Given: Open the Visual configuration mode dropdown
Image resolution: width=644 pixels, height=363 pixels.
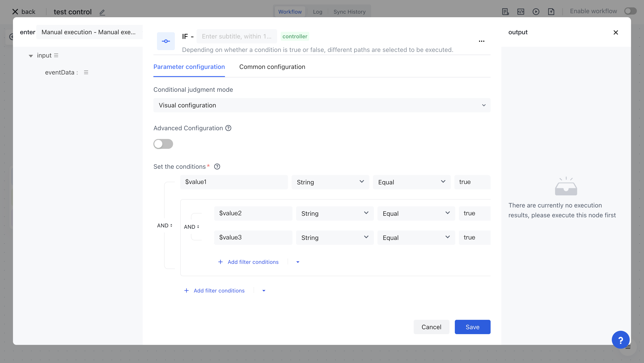Looking at the screenshot, I should pos(322,105).
